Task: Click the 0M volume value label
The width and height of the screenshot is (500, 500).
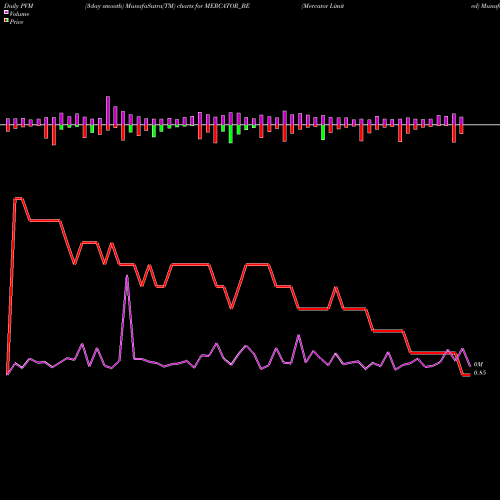Action: [x=478, y=365]
